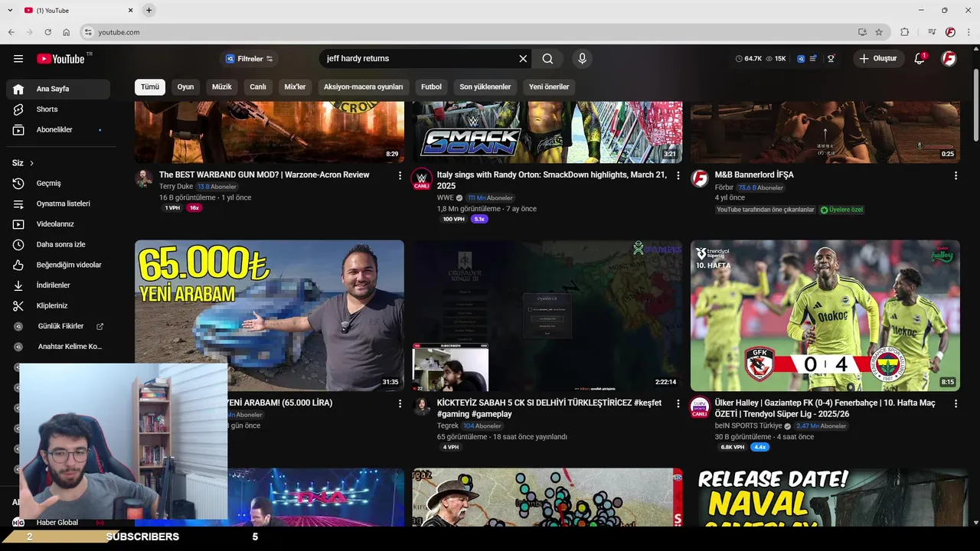
Task: Select Aksiyon-macera oyunları chip
Action: (x=363, y=87)
